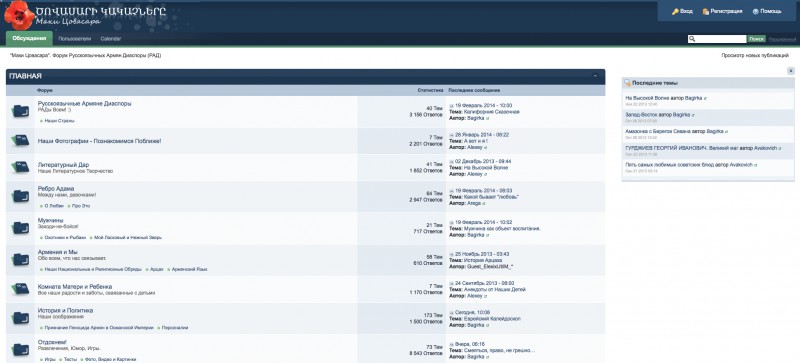
Task: Open the topic Мужчина как объект воспитания
Action: pyautogui.click(x=502, y=229)
